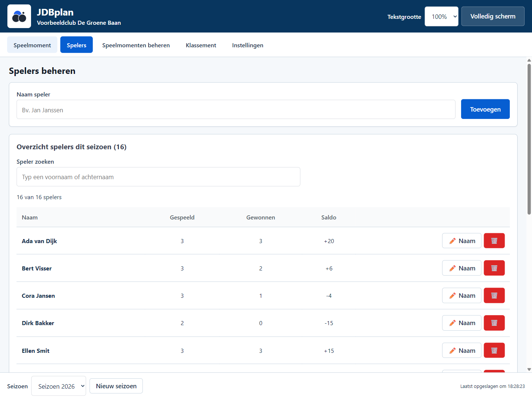This screenshot has height=399, width=532.
Task: Click the -15 saldo value
Action: click(x=329, y=323)
